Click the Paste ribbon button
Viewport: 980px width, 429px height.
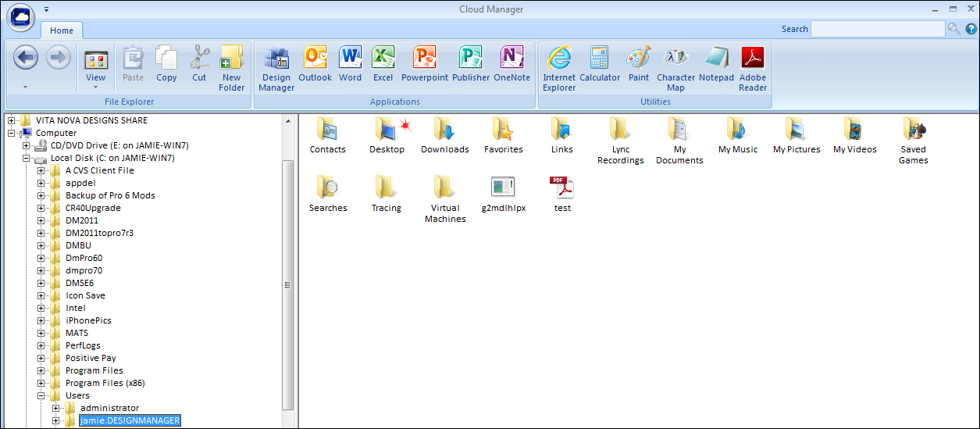[x=133, y=64]
